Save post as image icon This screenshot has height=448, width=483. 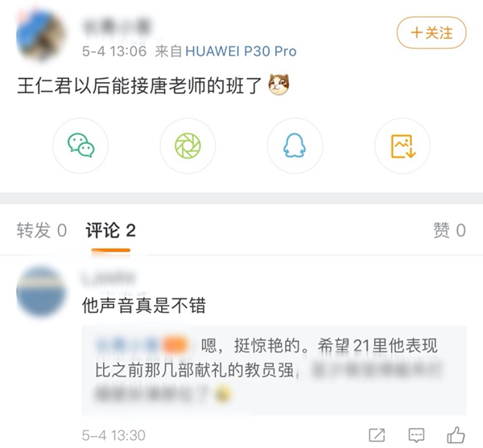click(402, 146)
